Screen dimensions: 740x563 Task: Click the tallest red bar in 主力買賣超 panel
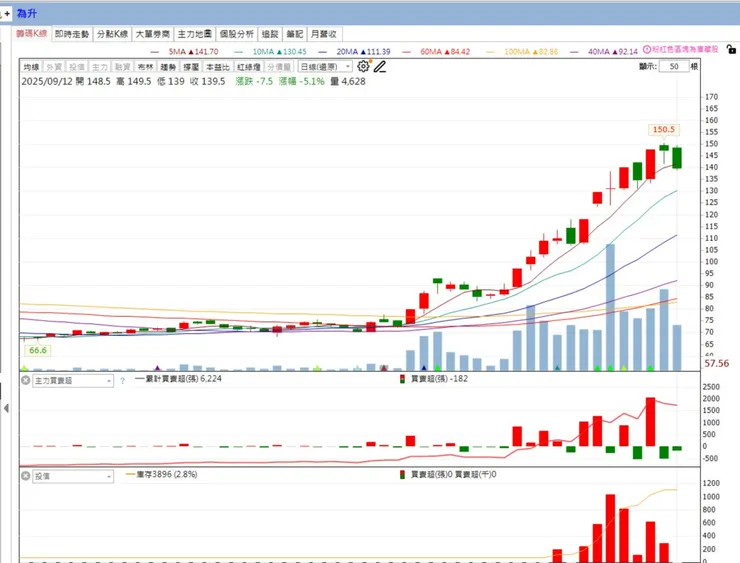point(650,422)
